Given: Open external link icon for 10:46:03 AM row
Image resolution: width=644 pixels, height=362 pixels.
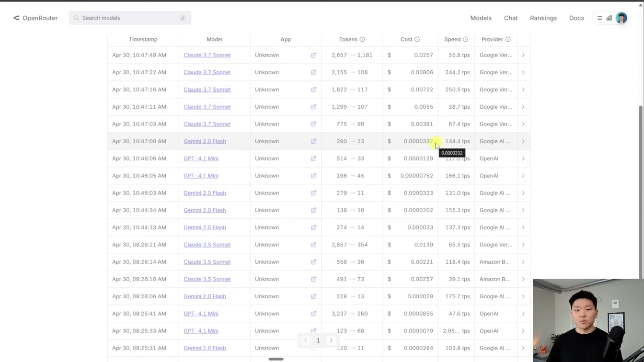Looking at the screenshot, I should [313, 193].
